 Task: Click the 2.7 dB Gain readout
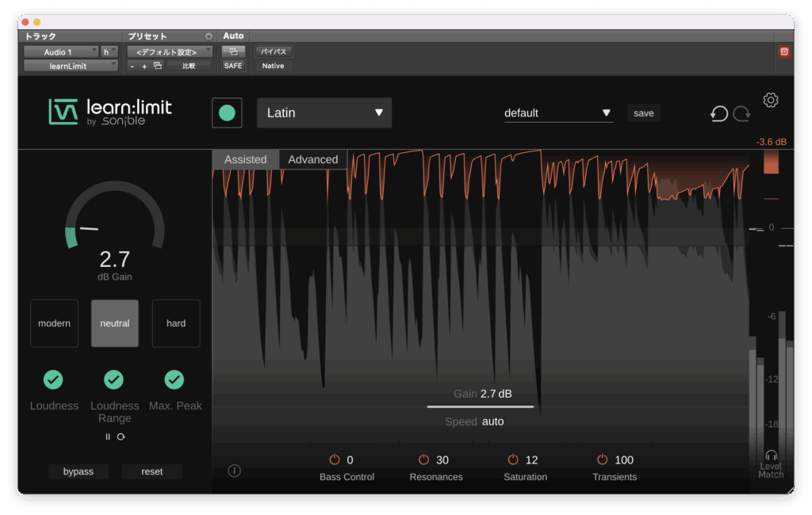click(115, 259)
